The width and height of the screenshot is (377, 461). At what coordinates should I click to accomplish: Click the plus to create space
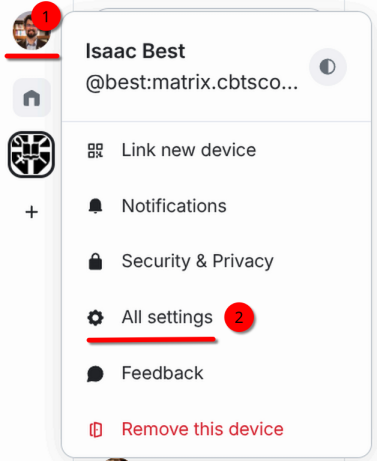click(32, 212)
